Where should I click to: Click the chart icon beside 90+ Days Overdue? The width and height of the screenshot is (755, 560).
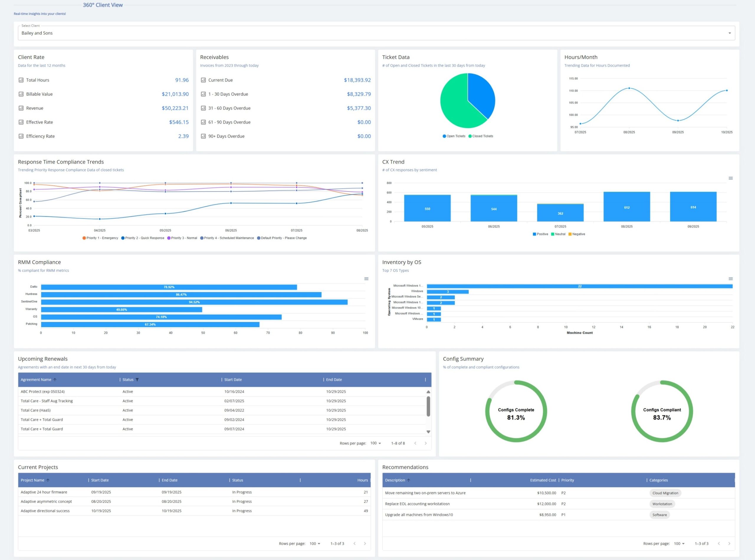coord(203,136)
